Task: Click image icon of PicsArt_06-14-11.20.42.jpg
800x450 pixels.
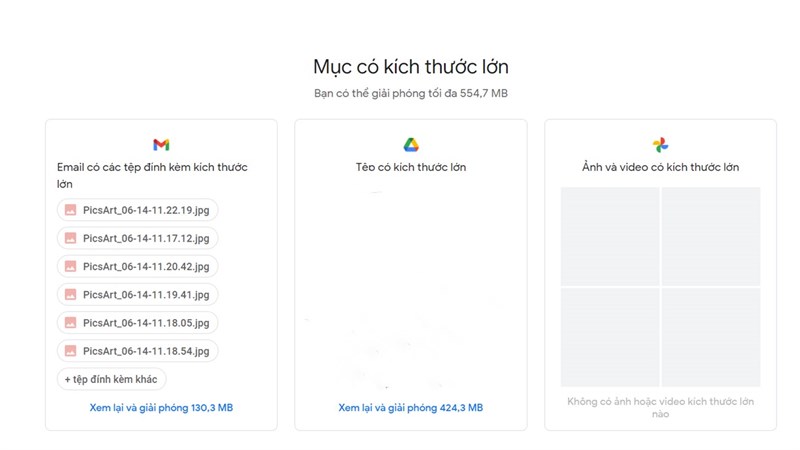Action: pyautogui.click(x=71, y=266)
